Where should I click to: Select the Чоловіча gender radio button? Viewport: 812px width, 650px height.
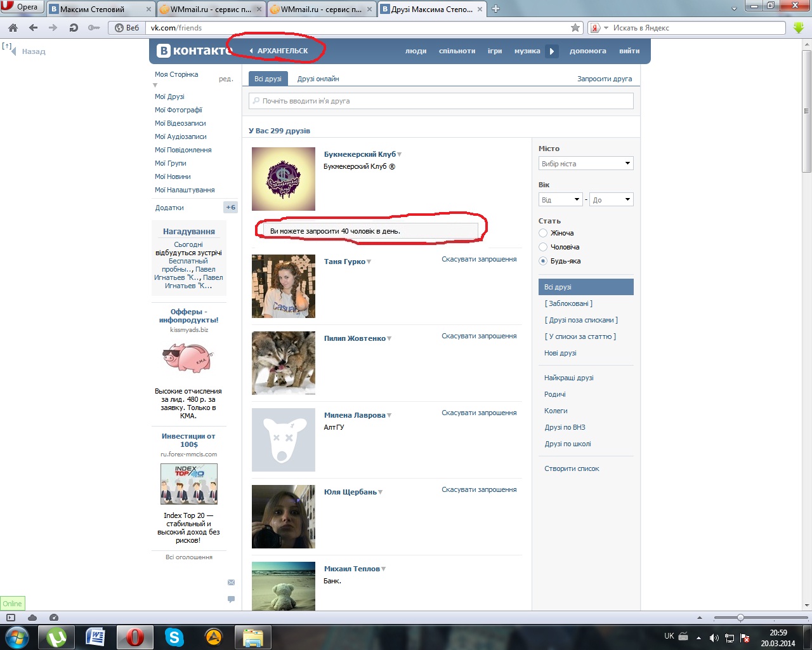tap(543, 247)
